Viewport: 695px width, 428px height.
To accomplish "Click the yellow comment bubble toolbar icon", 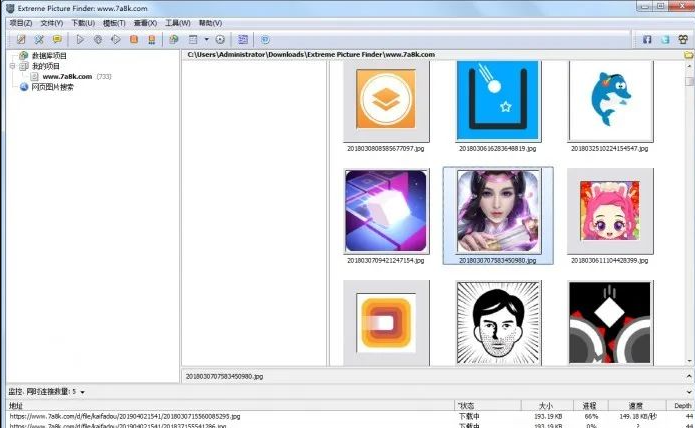I will (x=57, y=39).
